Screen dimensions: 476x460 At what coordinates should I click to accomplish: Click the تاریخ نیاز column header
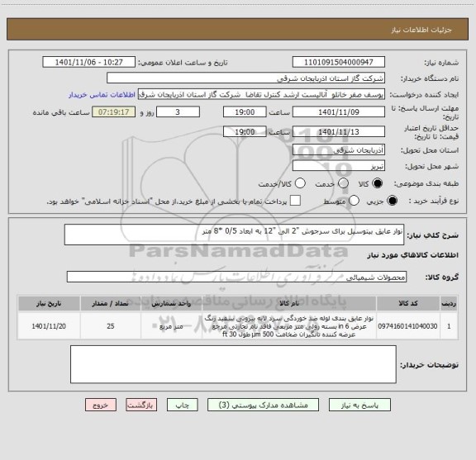point(49,303)
